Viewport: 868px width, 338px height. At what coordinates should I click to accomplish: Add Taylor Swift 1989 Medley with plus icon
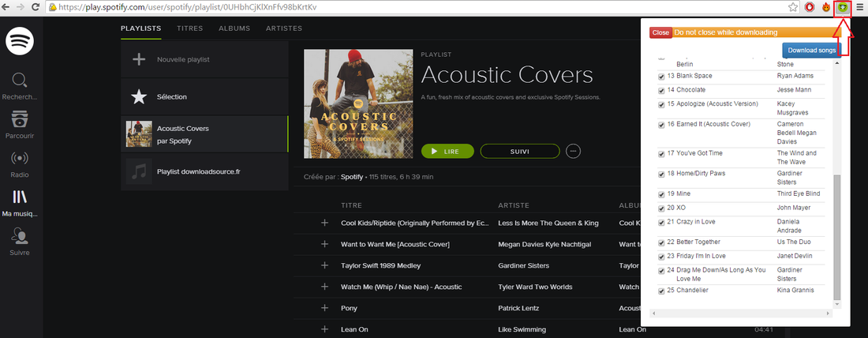click(x=325, y=265)
